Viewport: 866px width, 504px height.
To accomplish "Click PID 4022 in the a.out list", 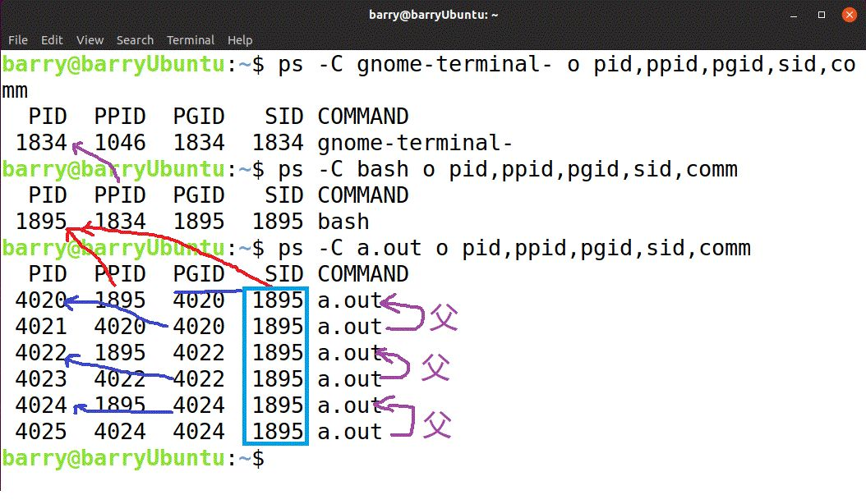I will tap(41, 353).
